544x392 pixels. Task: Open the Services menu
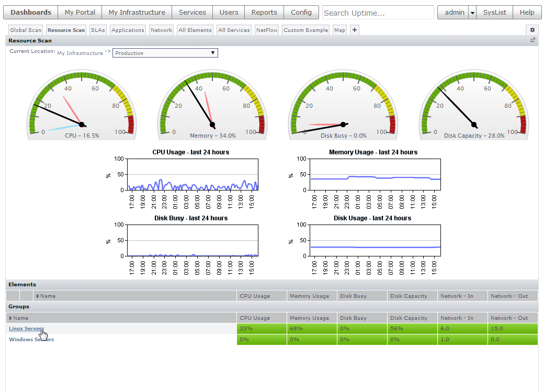[192, 13]
